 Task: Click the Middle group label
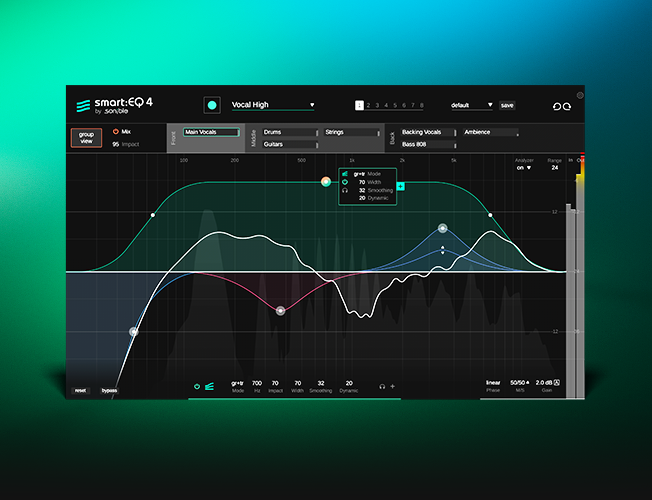(253, 138)
